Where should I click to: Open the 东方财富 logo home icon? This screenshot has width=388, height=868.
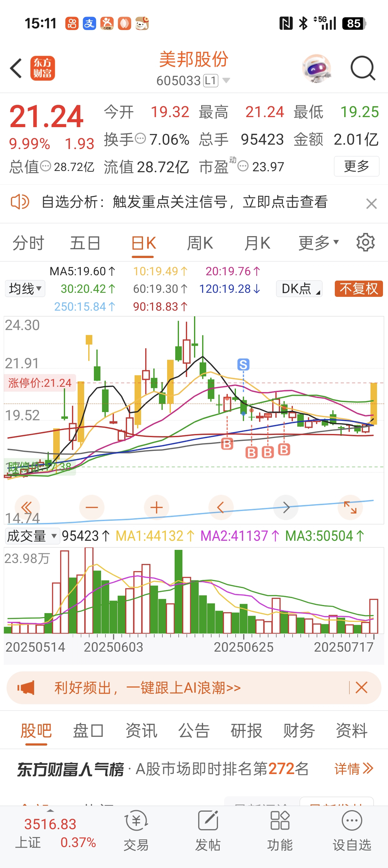43,68
